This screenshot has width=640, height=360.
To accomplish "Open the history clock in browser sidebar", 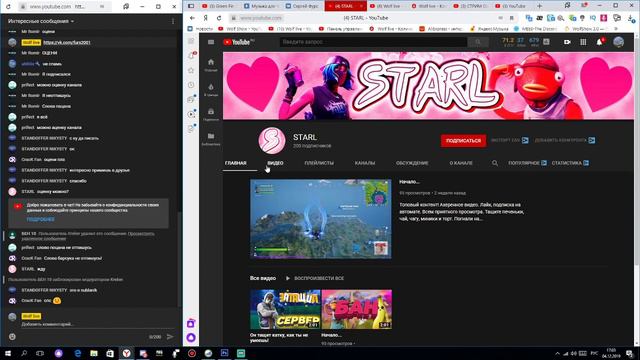I will [x=191, y=85].
